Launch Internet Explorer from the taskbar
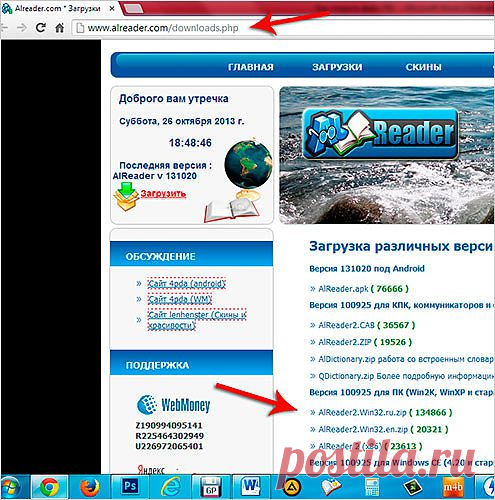 tap(171, 487)
